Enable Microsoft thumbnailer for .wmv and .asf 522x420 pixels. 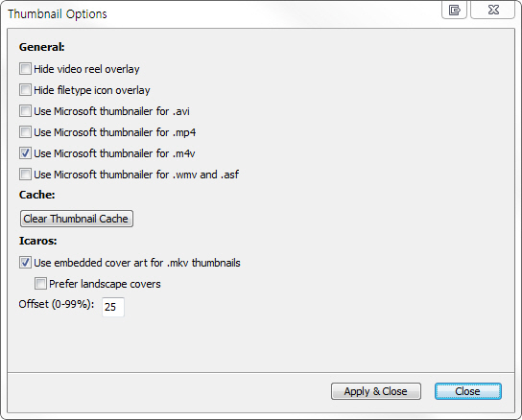[x=25, y=175]
